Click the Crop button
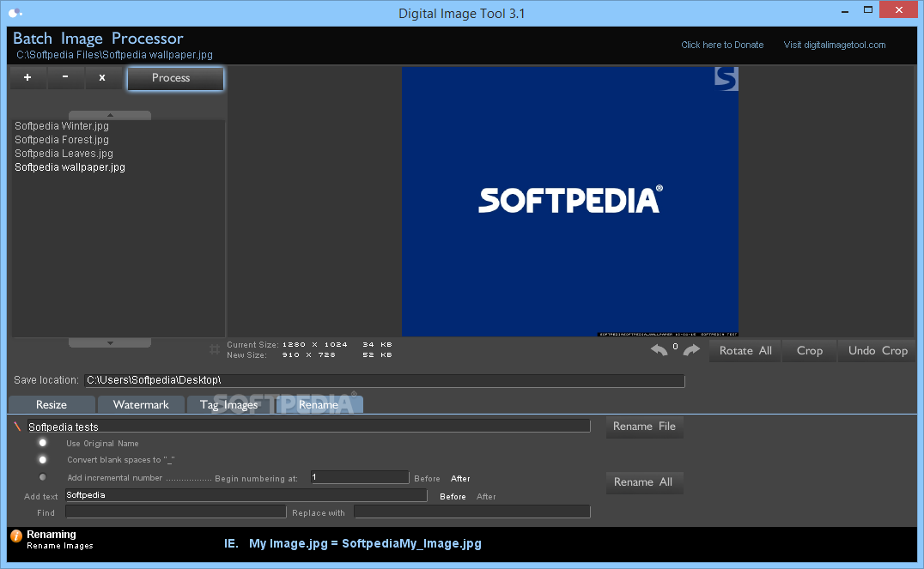Screen dimensions: 924x569 point(809,350)
